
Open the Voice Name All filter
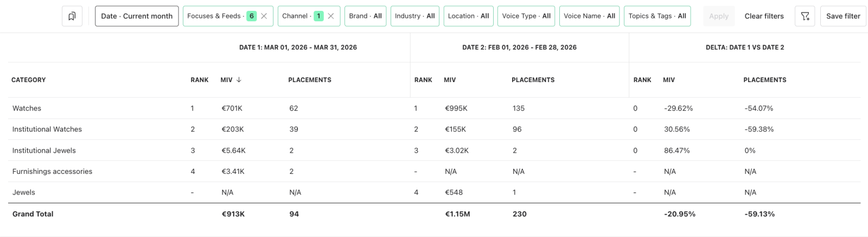(589, 16)
